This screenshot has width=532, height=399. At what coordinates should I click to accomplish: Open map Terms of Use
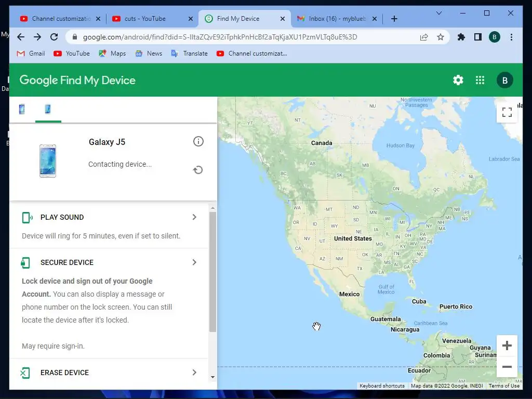[x=504, y=386]
